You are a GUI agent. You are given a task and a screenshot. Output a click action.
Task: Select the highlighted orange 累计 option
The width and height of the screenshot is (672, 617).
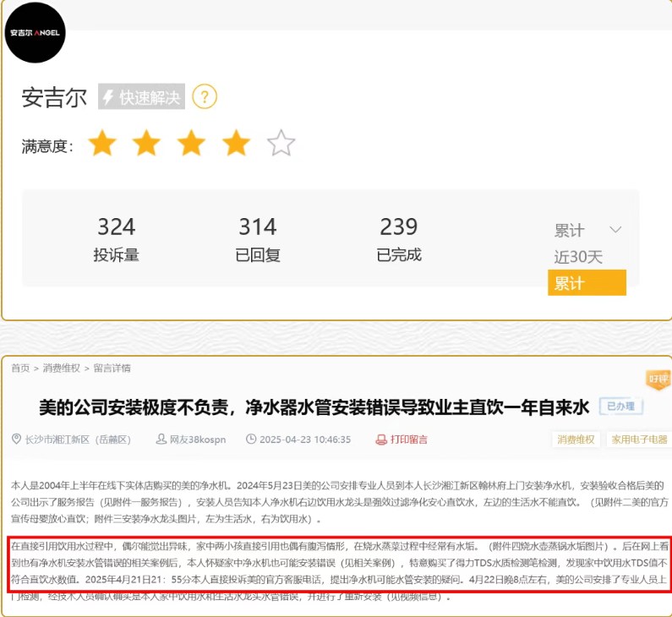coord(587,283)
